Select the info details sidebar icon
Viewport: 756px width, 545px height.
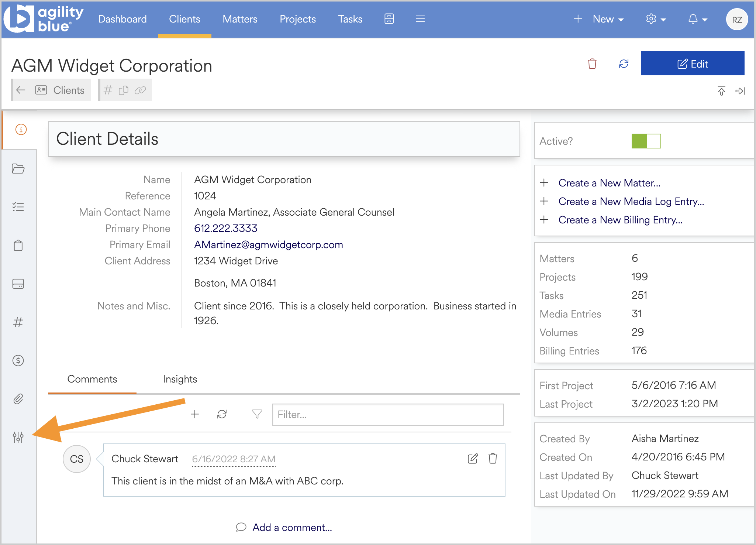click(21, 130)
